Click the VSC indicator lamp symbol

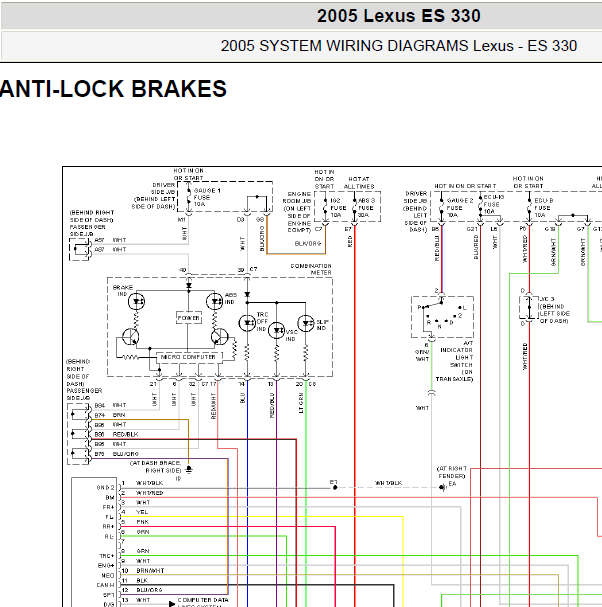[276, 330]
